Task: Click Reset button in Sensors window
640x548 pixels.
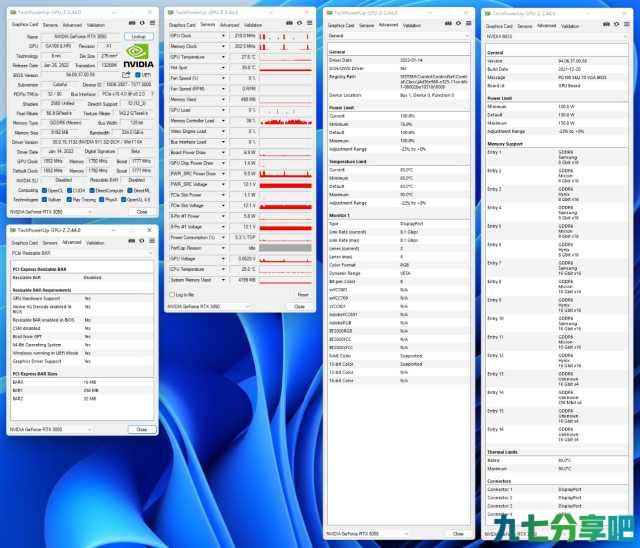Action: click(303, 295)
